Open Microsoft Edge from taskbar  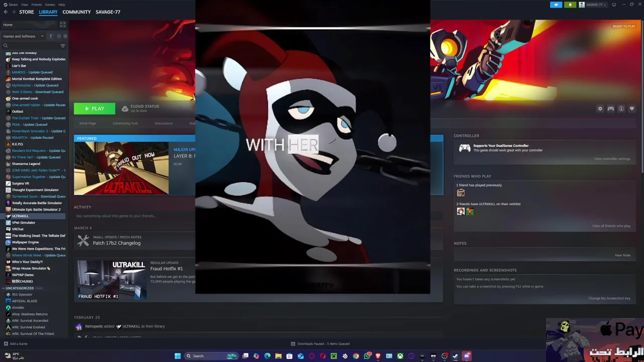[x=267, y=356]
